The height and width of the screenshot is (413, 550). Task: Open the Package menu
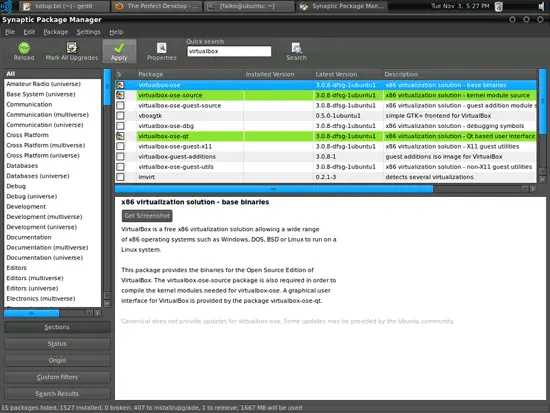pos(55,32)
